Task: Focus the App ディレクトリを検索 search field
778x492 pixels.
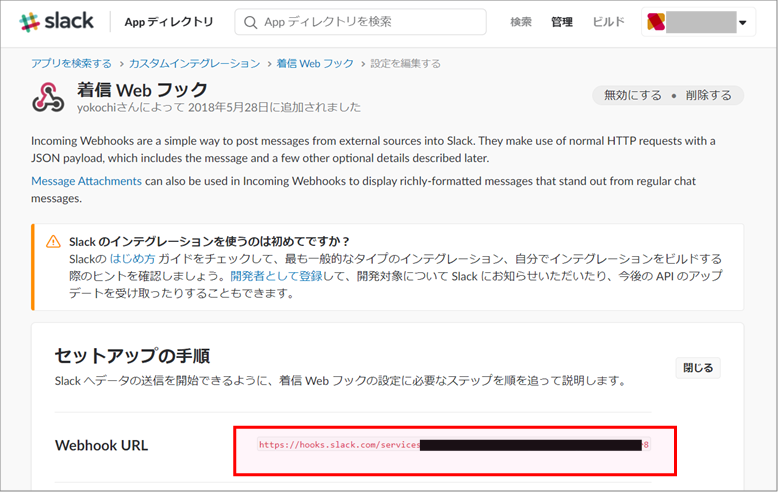Action: (x=360, y=22)
